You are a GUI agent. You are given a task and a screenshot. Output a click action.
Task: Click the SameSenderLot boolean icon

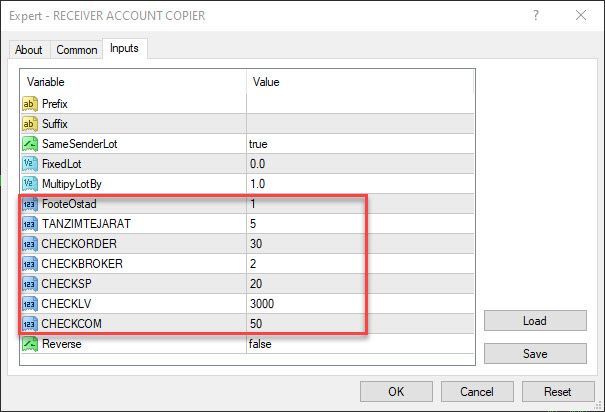29,144
